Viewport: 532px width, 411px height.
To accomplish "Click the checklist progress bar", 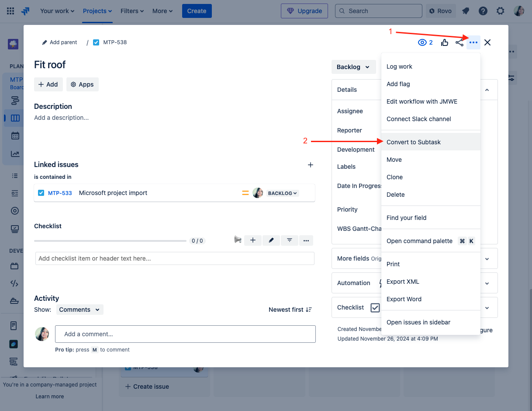I will tap(110, 240).
